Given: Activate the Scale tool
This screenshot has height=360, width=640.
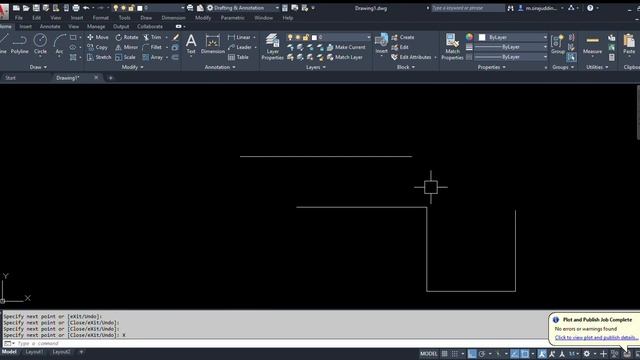Looking at the screenshot, I should click(x=125, y=58).
